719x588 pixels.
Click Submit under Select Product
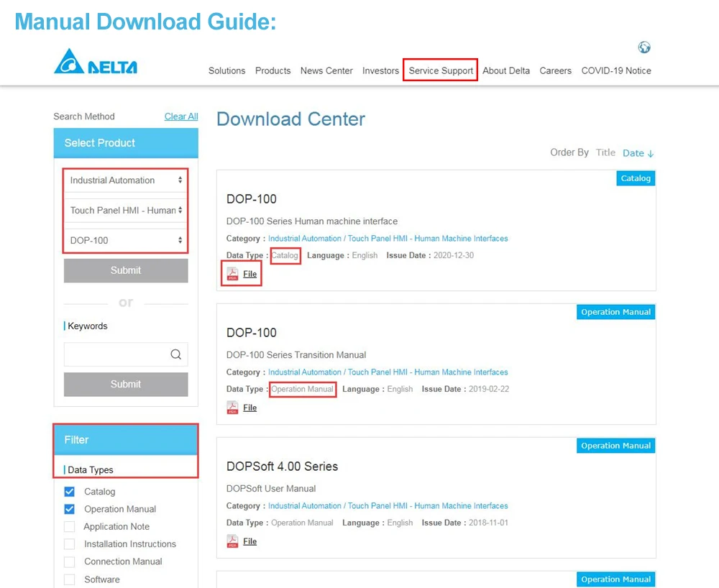click(x=126, y=270)
